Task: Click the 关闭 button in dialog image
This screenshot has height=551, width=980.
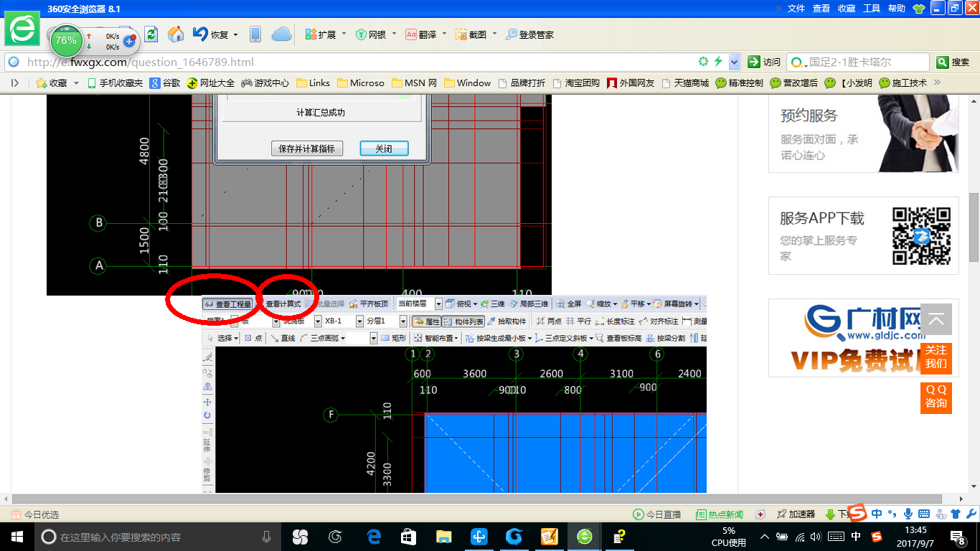Action: coord(384,149)
